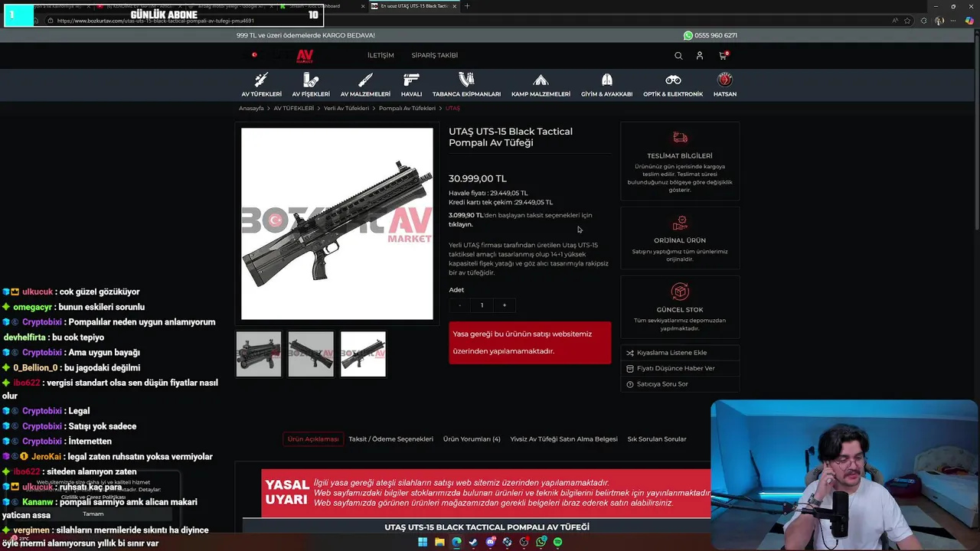Screen dimensions: 980x551
Task: Click ORİJİNAL ÜRÜN heading
Action: point(680,240)
